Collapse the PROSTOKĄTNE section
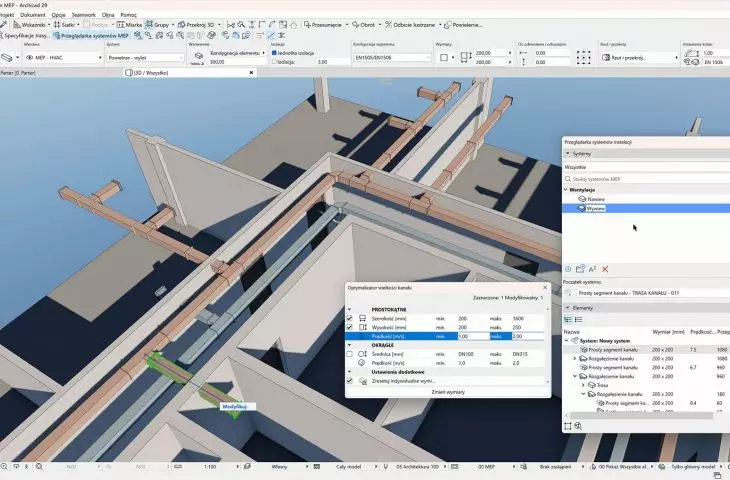 point(350,309)
